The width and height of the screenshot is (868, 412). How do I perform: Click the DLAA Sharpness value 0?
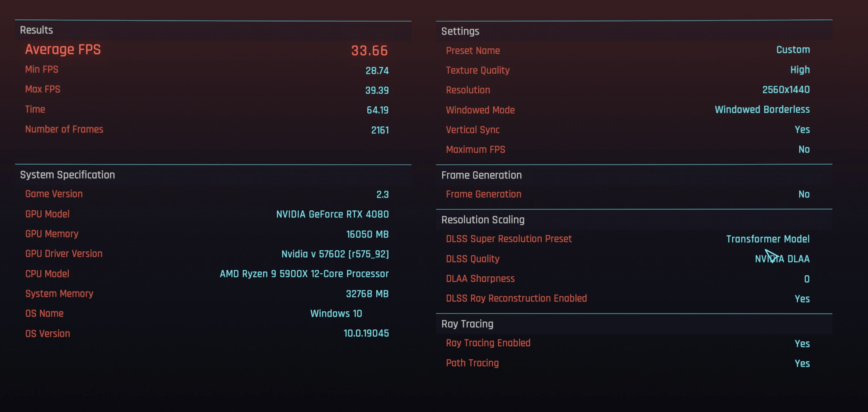pos(806,279)
